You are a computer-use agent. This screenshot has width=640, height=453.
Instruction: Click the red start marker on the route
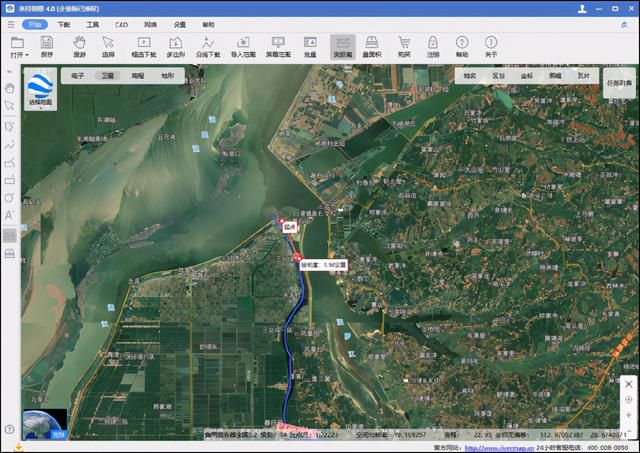tap(281, 221)
